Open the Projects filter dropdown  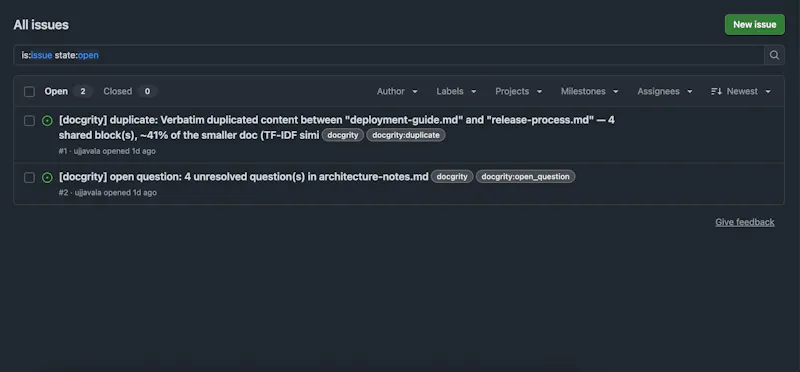click(x=518, y=91)
